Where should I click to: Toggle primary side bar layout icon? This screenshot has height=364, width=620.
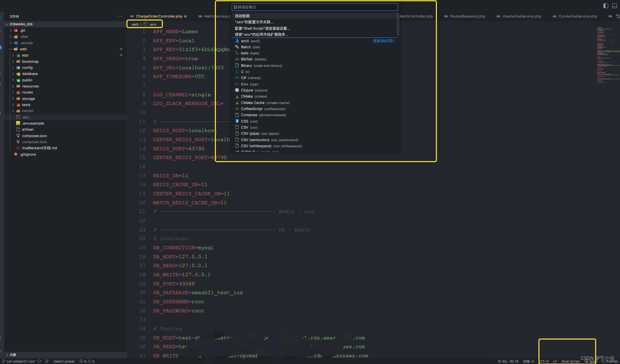pos(605,5)
